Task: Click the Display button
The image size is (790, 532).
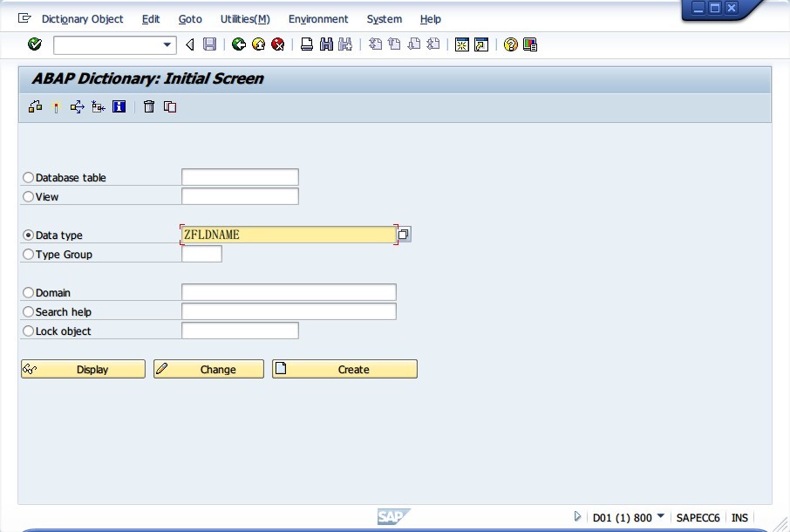Action: (83, 369)
